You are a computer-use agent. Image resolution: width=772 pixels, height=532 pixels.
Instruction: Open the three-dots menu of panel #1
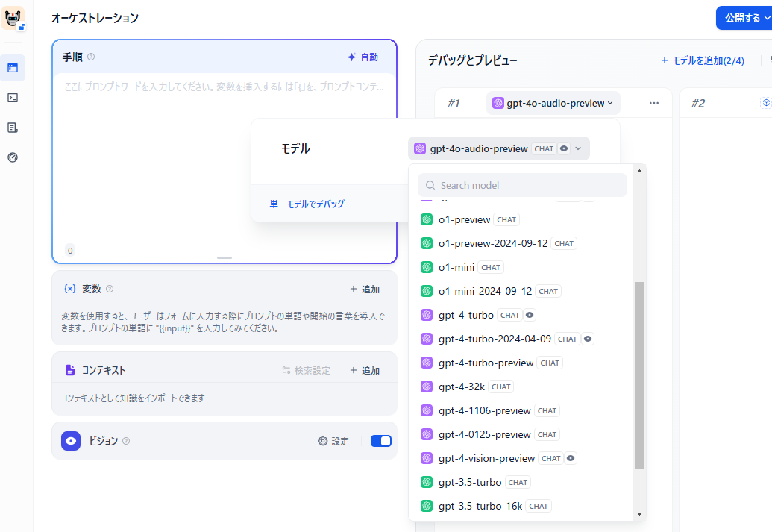[x=654, y=103]
